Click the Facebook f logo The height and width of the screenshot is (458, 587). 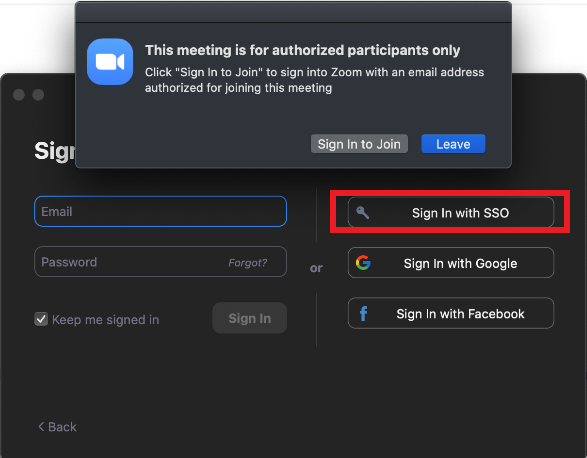pyautogui.click(x=363, y=313)
